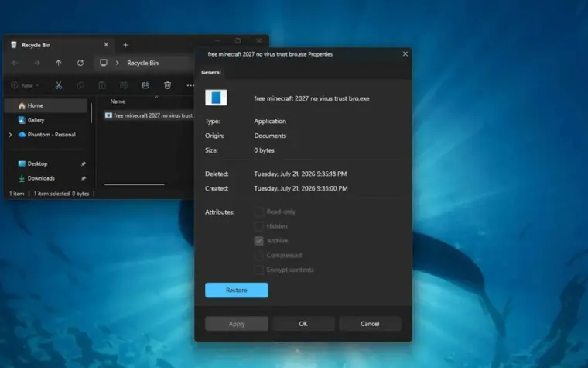Click the Recycle Bin breadcrumb in address bar
Image resolution: width=588 pixels, height=368 pixels.
coord(142,63)
